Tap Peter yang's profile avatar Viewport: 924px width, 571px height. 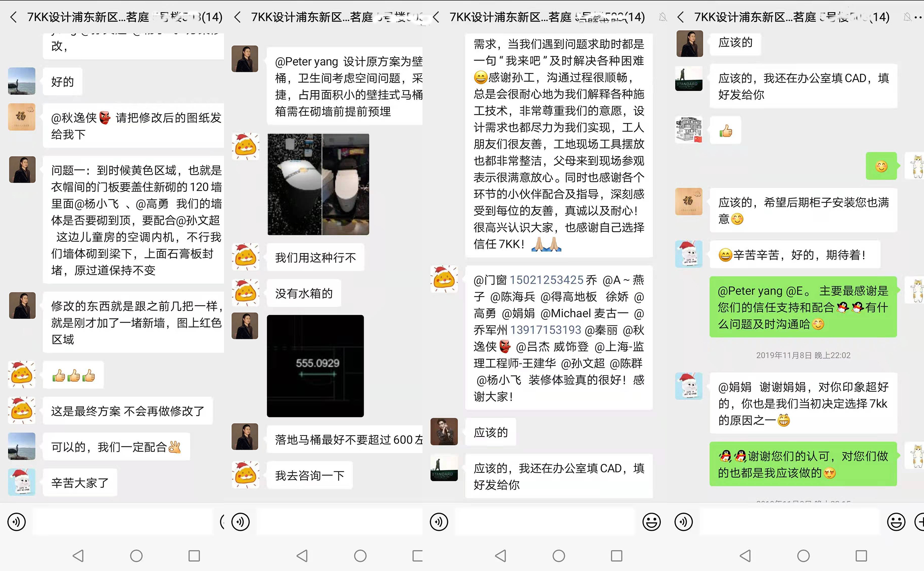(x=245, y=59)
